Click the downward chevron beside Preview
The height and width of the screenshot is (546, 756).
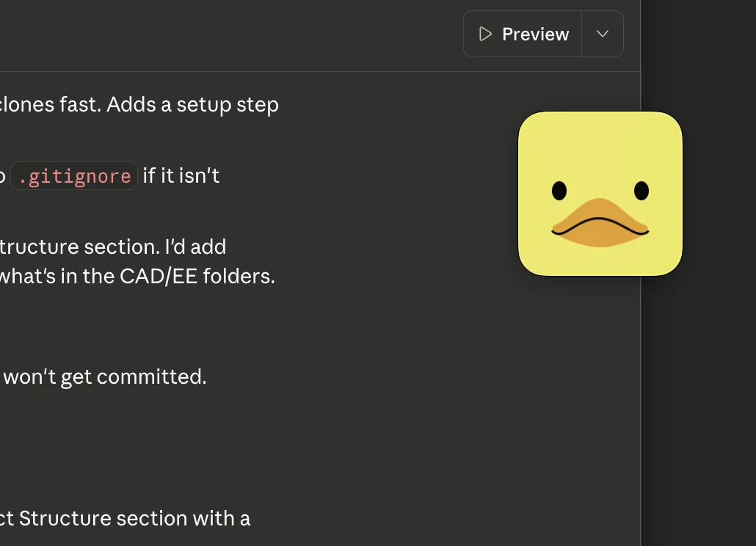pos(603,34)
